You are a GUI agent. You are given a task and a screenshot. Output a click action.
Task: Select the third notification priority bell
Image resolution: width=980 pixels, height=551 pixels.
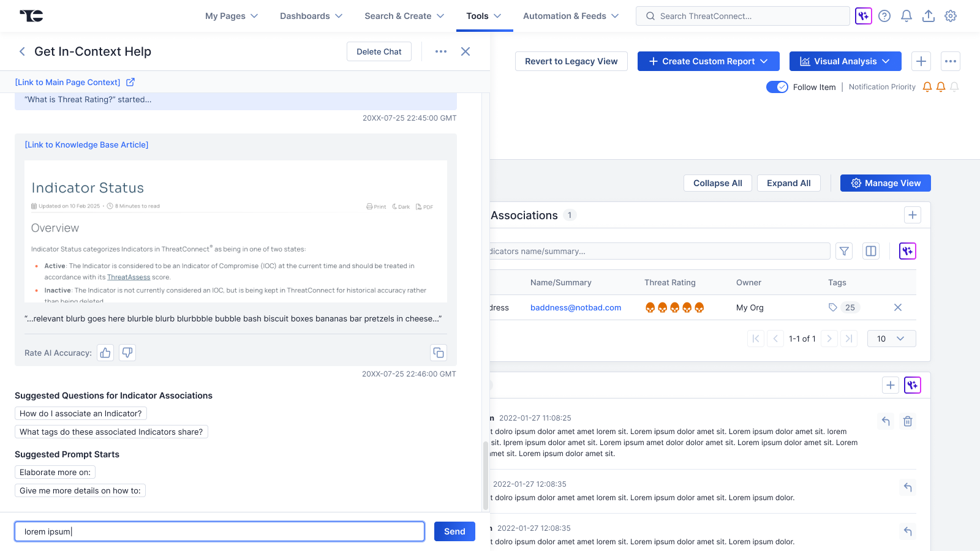954,87
